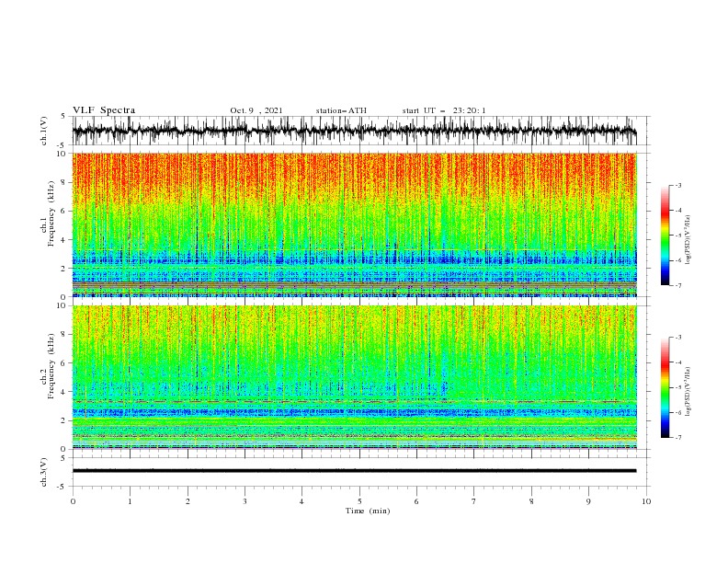Click the '2' frequency tick of ch.2 spectrogram
The width and height of the screenshot is (728, 563).
click(x=64, y=420)
